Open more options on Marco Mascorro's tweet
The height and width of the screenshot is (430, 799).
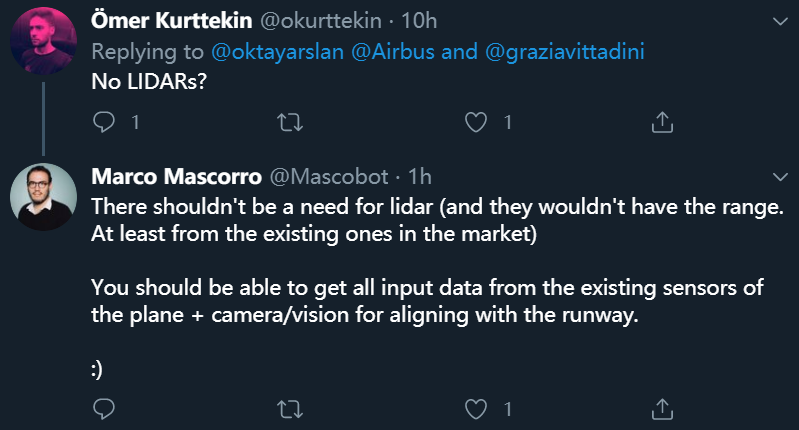[x=779, y=177]
